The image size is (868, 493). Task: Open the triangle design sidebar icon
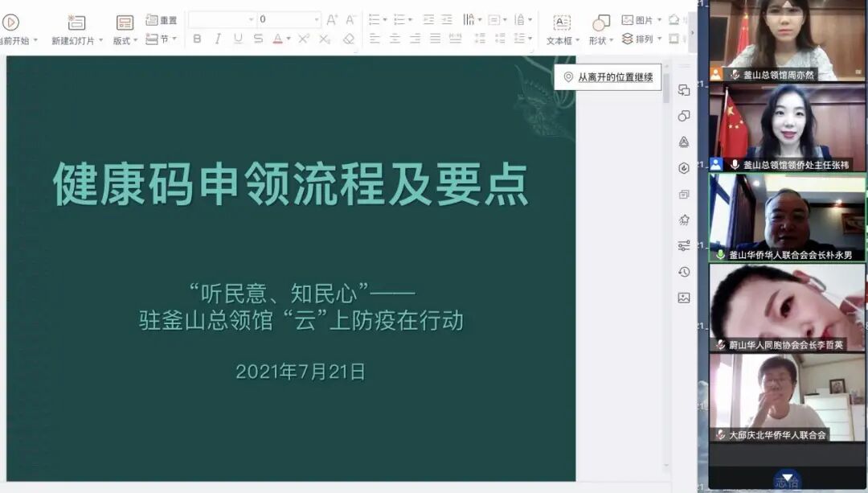(x=684, y=142)
